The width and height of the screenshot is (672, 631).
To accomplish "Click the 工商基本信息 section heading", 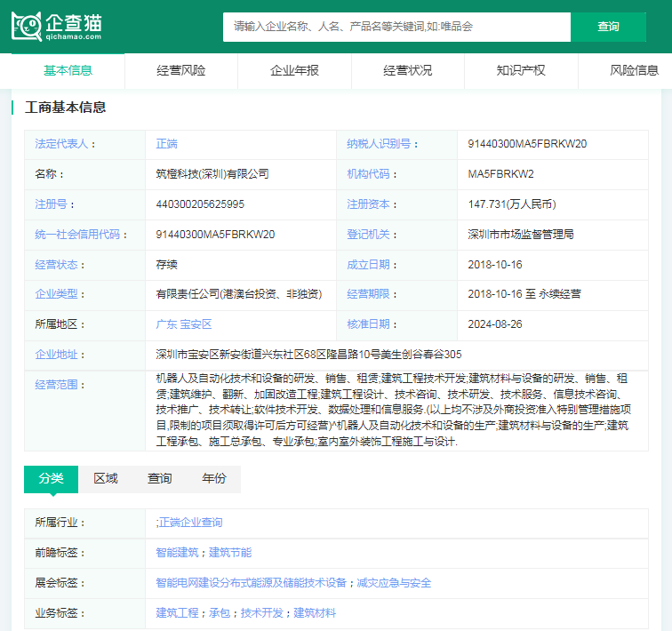I will [65, 108].
